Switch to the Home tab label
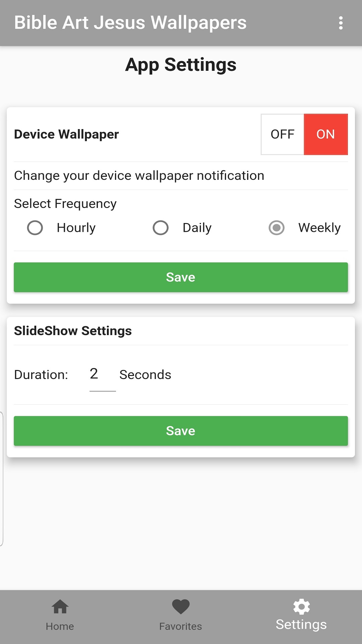 click(x=60, y=626)
